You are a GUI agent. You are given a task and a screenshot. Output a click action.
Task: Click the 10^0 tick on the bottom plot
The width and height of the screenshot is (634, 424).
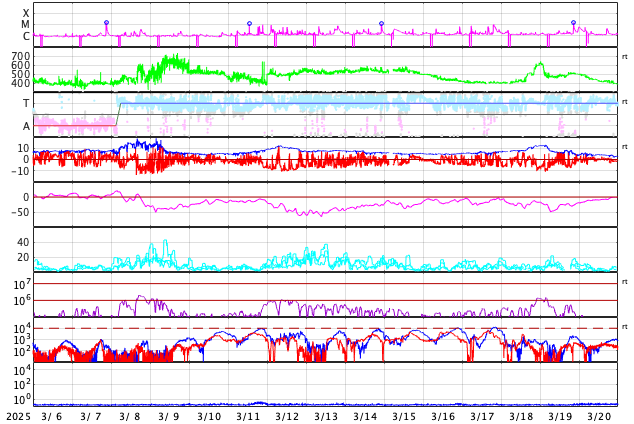point(23,400)
